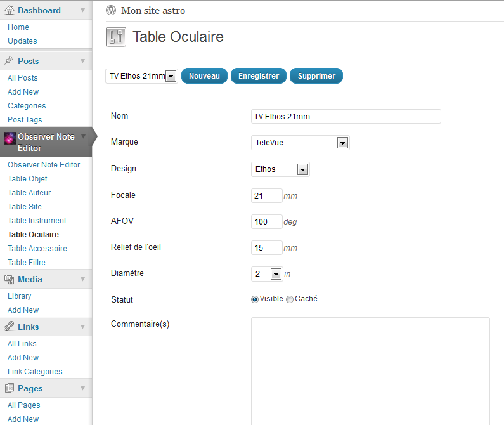Open Table Instrument in the sidebar
The height and width of the screenshot is (425, 504).
coord(37,221)
